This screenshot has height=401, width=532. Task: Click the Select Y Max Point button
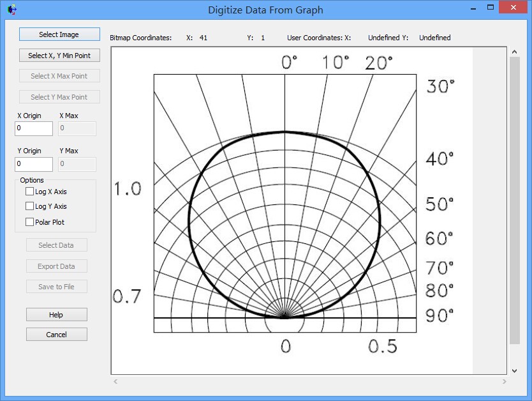point(59,97)
